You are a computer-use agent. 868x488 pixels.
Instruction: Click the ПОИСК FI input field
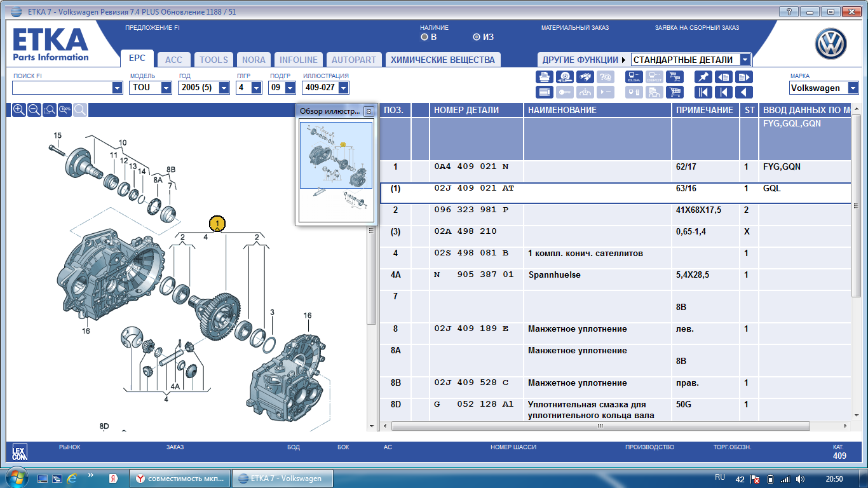pyautogui.click(x=62, y=88)
